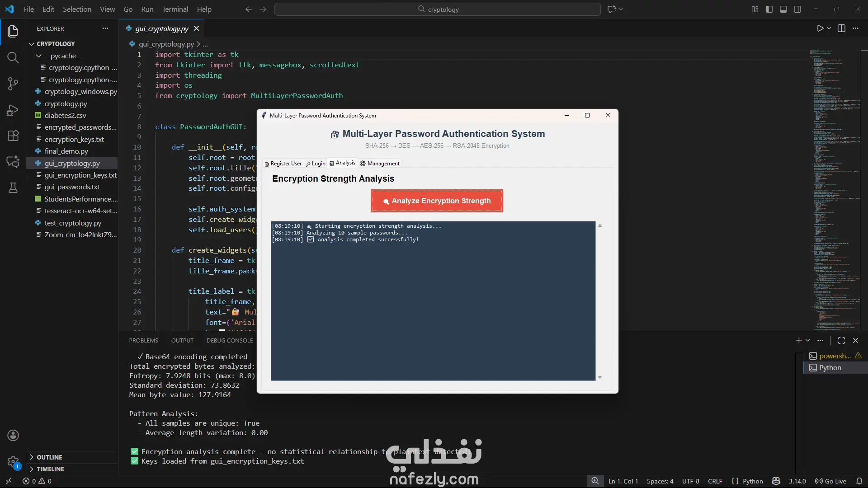Open Run and Debug view
868x488 pixels.
tap(13, 110)
